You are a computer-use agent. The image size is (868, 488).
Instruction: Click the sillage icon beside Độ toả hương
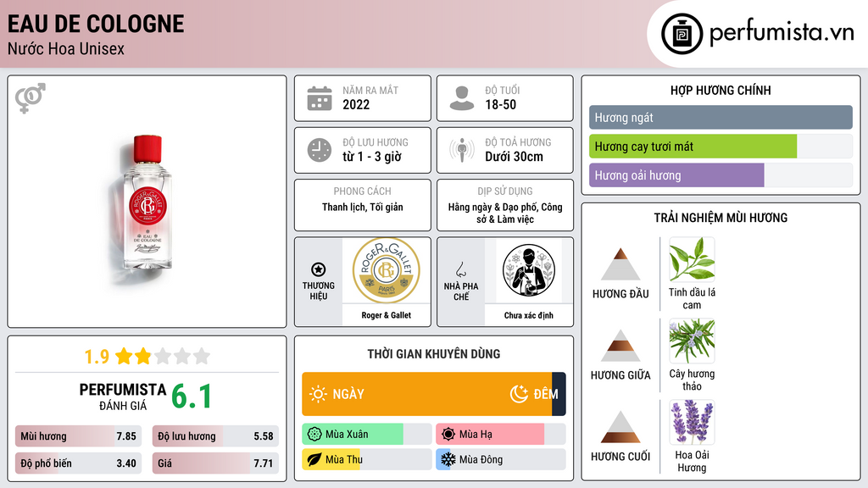click(462, 151)
